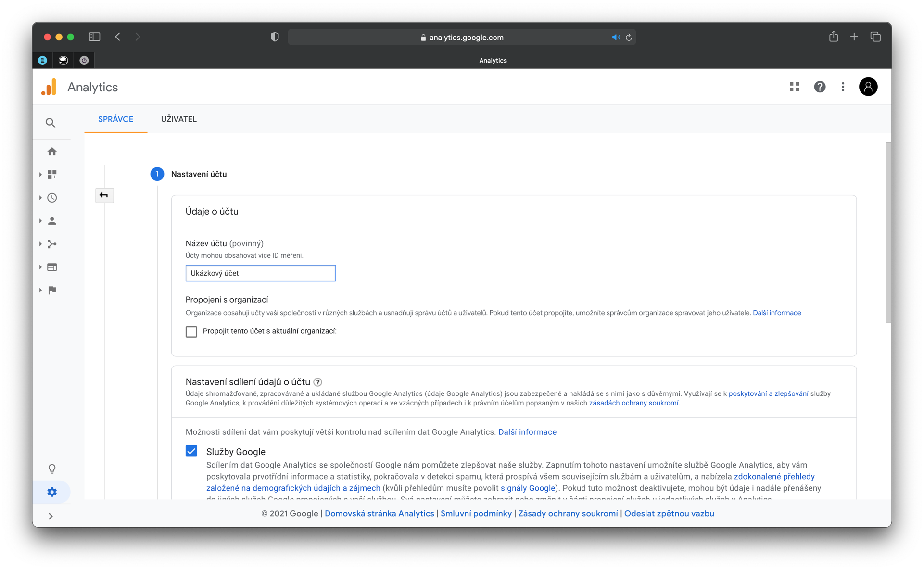Open the Admin gear icon
This screenshot has width=924, height=570.
[52, 492]
